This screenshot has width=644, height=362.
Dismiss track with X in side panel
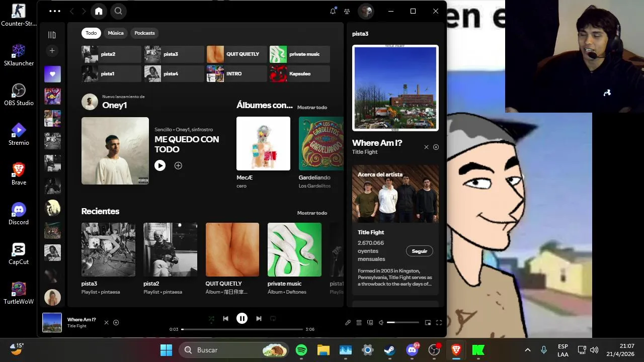426,147
